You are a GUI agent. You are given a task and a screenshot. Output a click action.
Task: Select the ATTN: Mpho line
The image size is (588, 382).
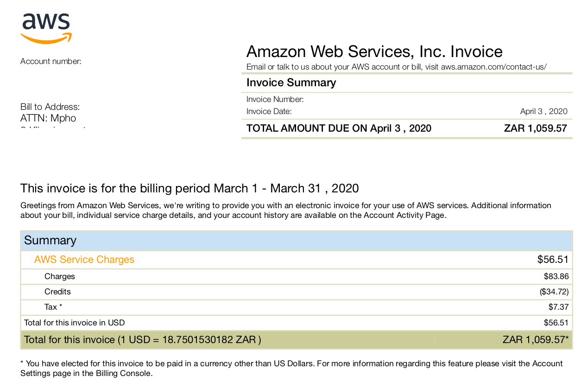pos(48,118)
